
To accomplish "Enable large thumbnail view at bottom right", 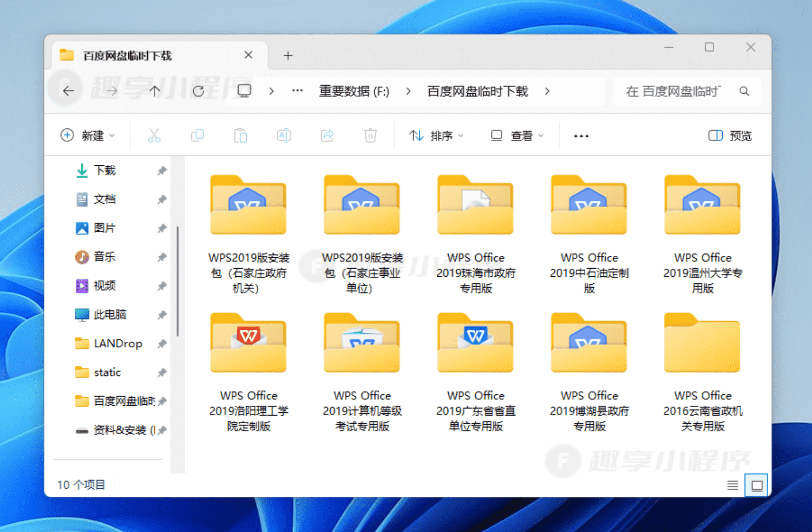I will 756,485.
